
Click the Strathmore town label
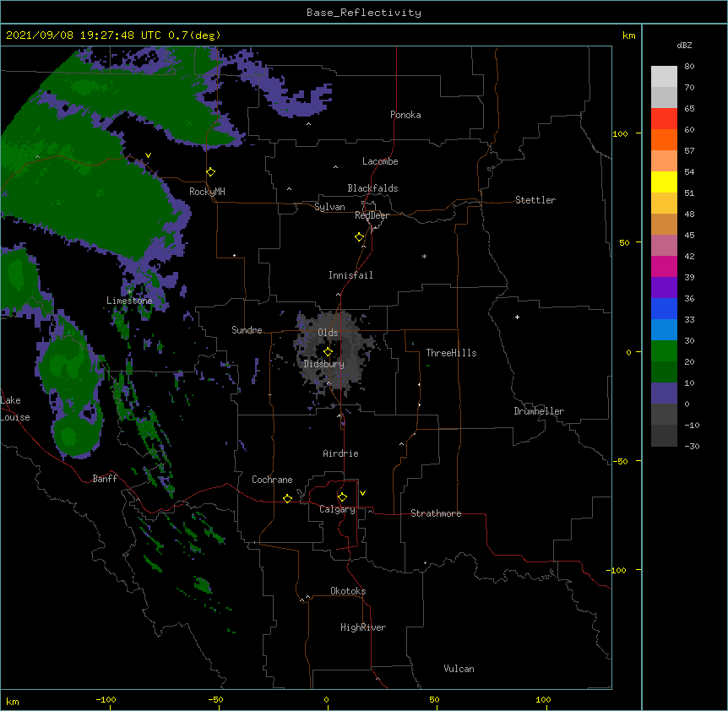(x=436, y=513)
